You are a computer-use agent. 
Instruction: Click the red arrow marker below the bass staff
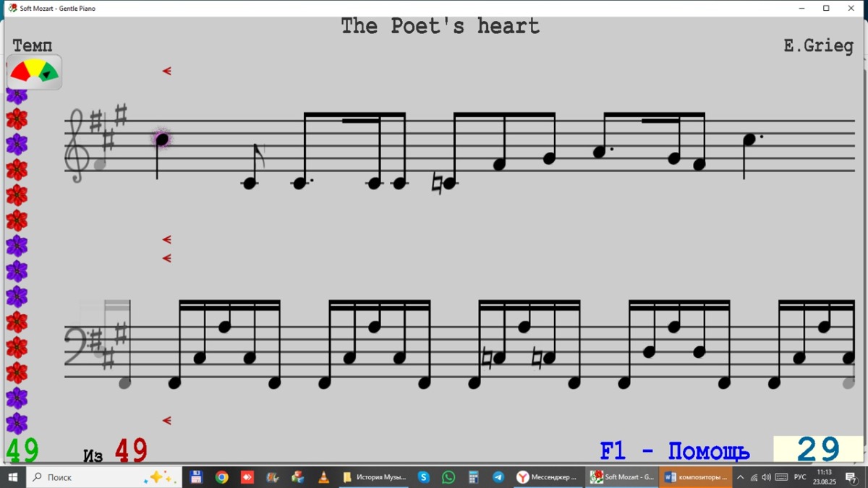pyautogui.click(x=166, y=421)
